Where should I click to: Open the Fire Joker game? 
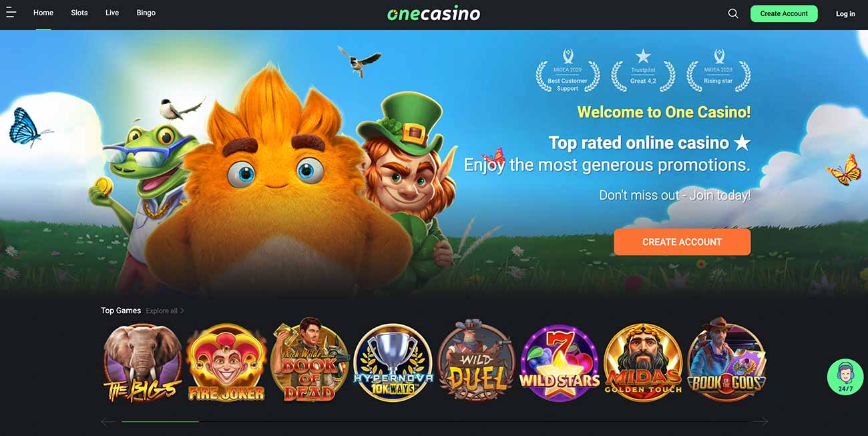pos(226,363)
